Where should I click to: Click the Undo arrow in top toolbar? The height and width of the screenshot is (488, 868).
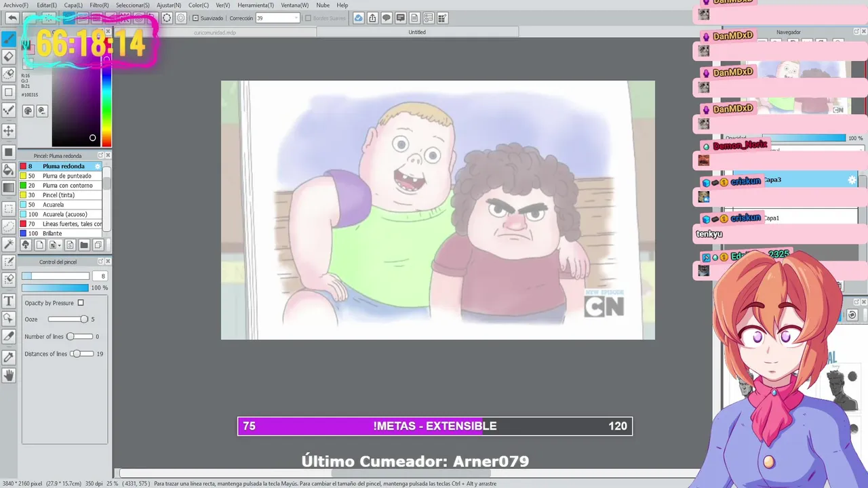(12, 18)
